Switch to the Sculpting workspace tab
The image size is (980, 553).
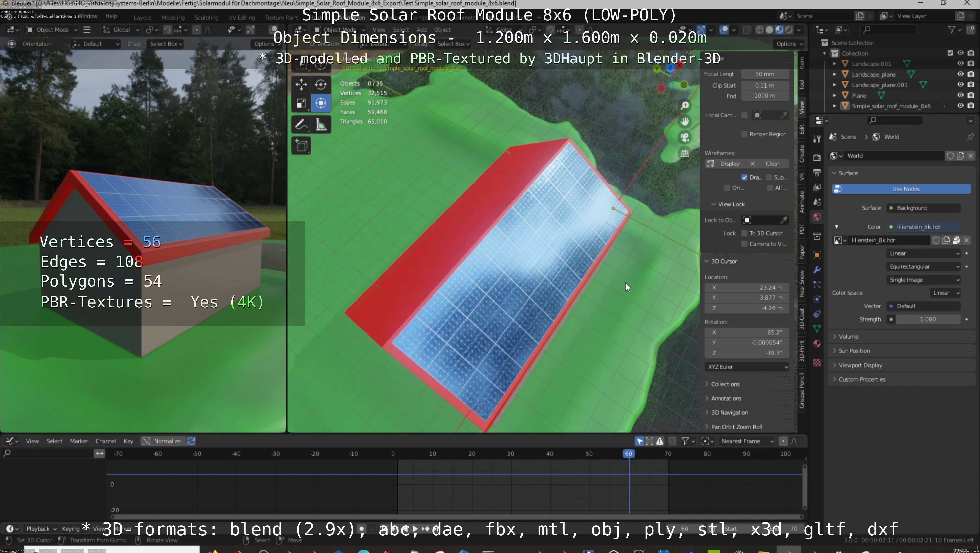[x=206, y=18]
